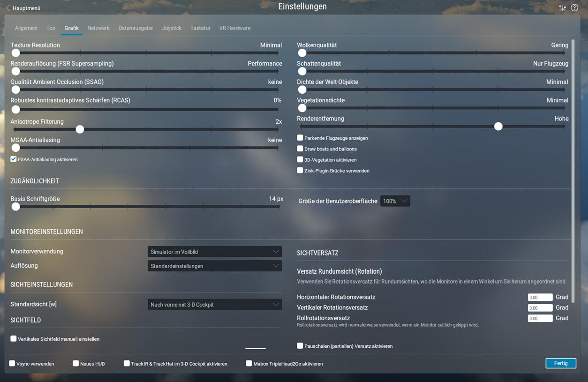Open the Monitorverwendung dropdown
This screenshot has height=382, width=588.
click(x=214, y=252)
